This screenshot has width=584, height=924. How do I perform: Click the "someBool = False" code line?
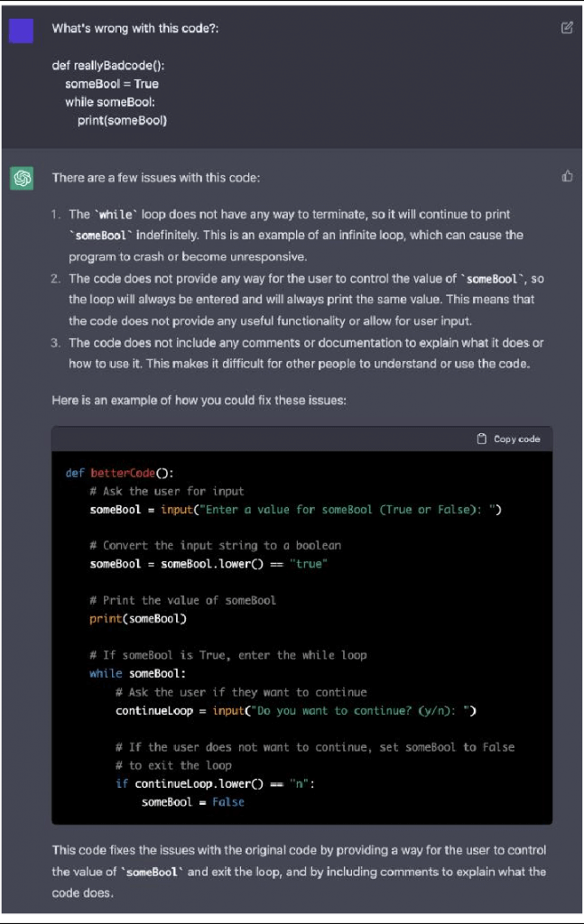[x=192, y=802]
